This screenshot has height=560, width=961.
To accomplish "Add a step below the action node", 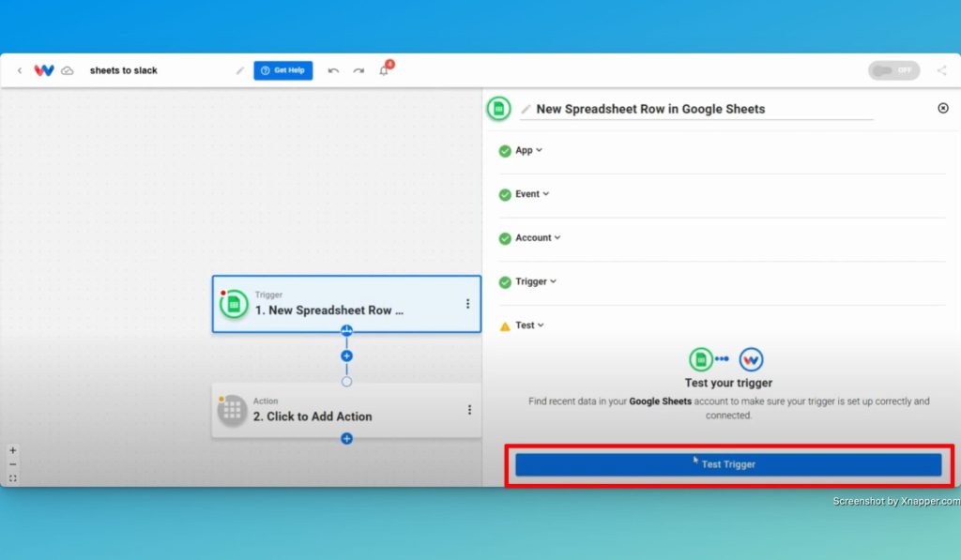I will point(347,439).
